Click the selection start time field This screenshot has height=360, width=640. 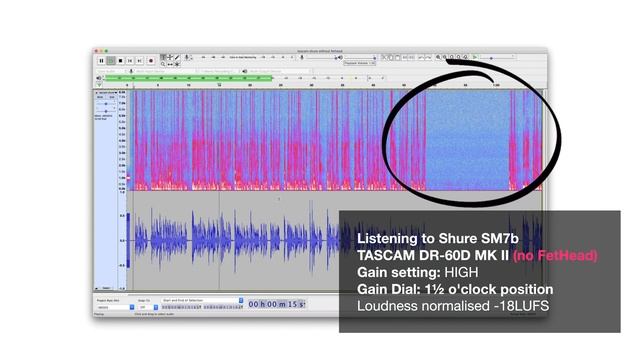pyautogui.click(x=182, y=307)
